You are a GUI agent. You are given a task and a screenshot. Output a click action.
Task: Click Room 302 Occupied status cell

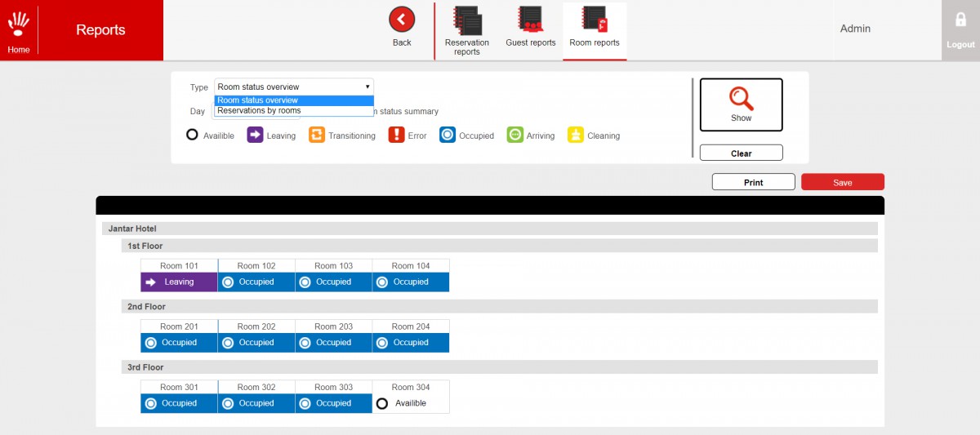click(256, 403)
